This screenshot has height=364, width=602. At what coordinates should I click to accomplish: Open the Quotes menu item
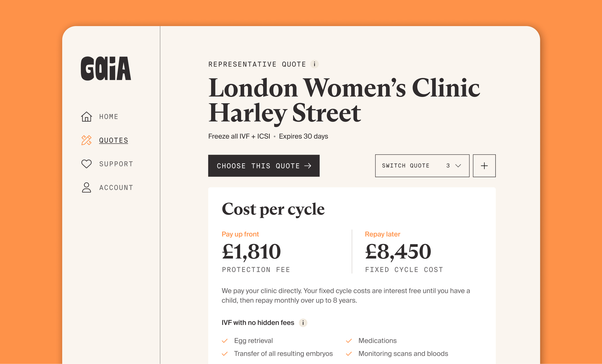coord(113,140)
